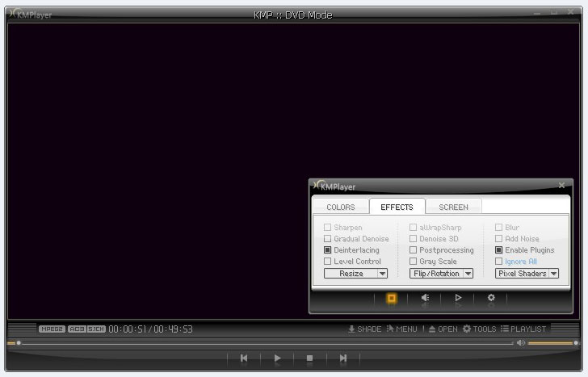Tick the Gradual Denoise checkbox
The image size is (588, 377).
(x=327, y=239)
